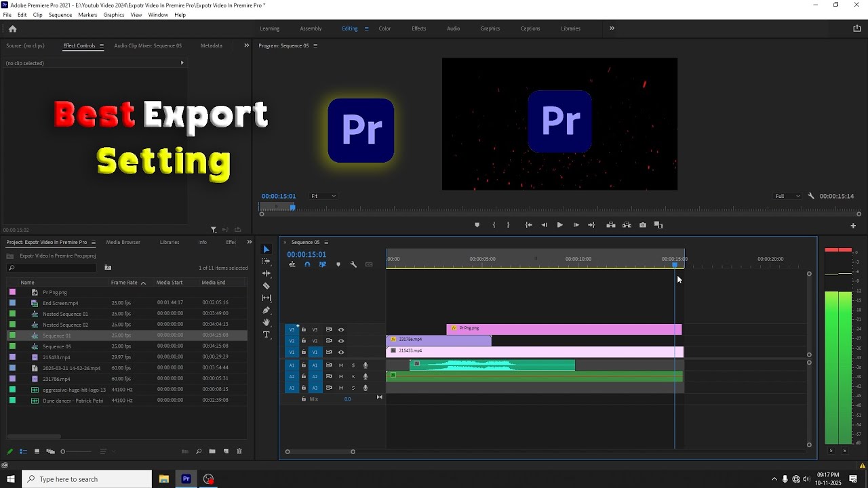Screen dimensions: 868x488
Task: Click Go to In point button
Action: [x=528, y=225]
